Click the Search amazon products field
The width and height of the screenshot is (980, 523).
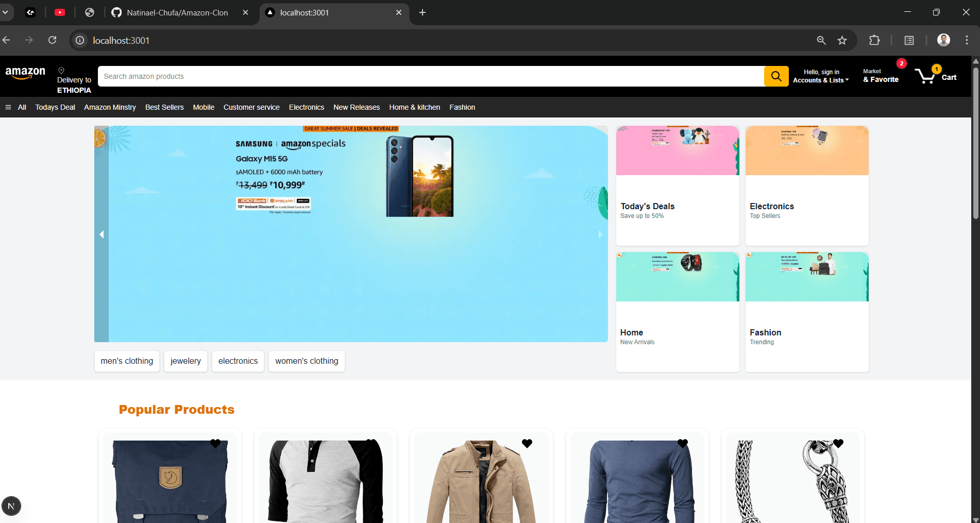(x=430, y=76)
